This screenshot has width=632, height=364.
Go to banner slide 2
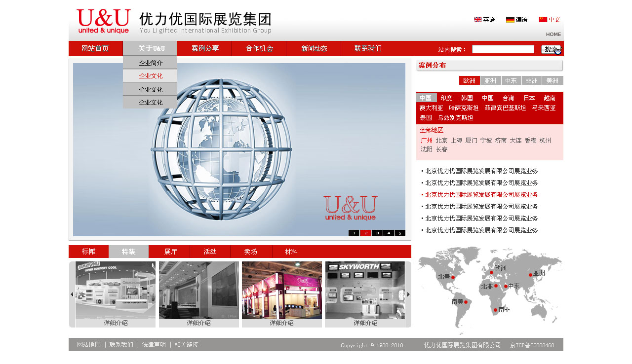(x=365, y=233)
